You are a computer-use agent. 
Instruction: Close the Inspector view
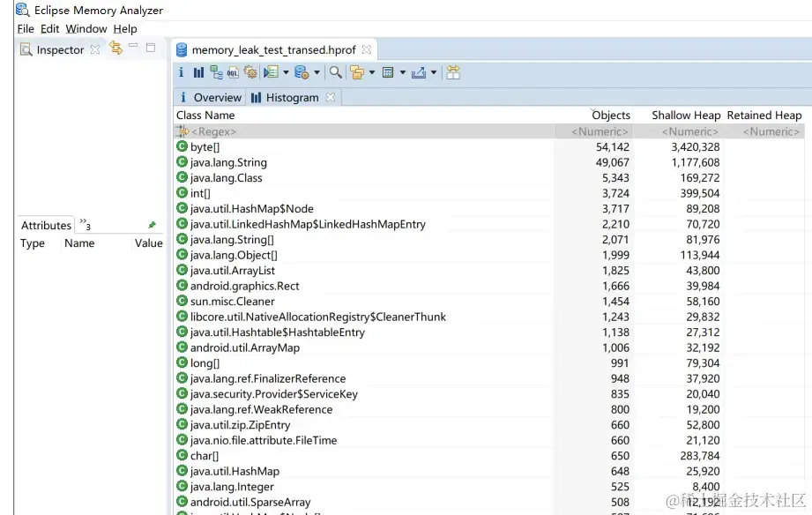(94, 49)
